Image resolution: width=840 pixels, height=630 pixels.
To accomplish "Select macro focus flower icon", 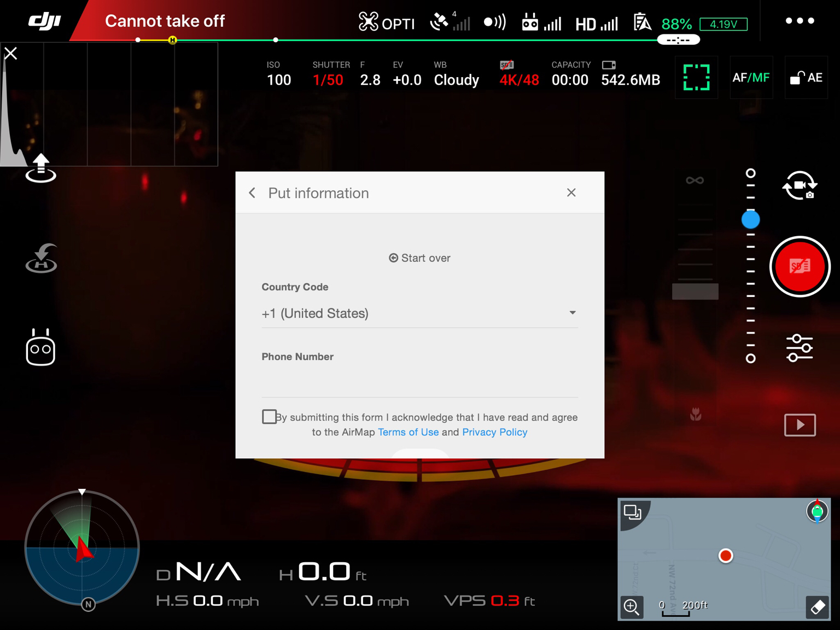I will [x=695, y=414].
